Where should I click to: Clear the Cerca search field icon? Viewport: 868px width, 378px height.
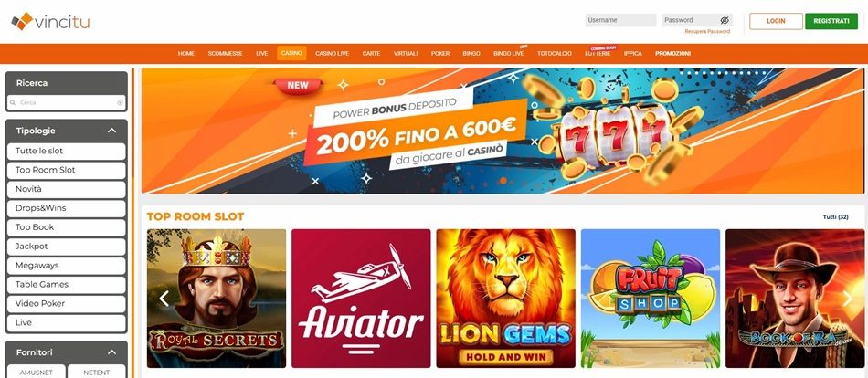120,103
